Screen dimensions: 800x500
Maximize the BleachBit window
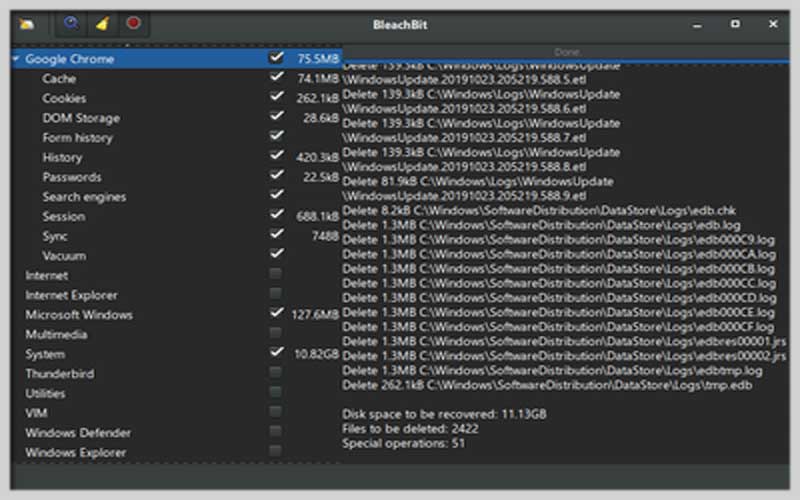coord(735,24)
